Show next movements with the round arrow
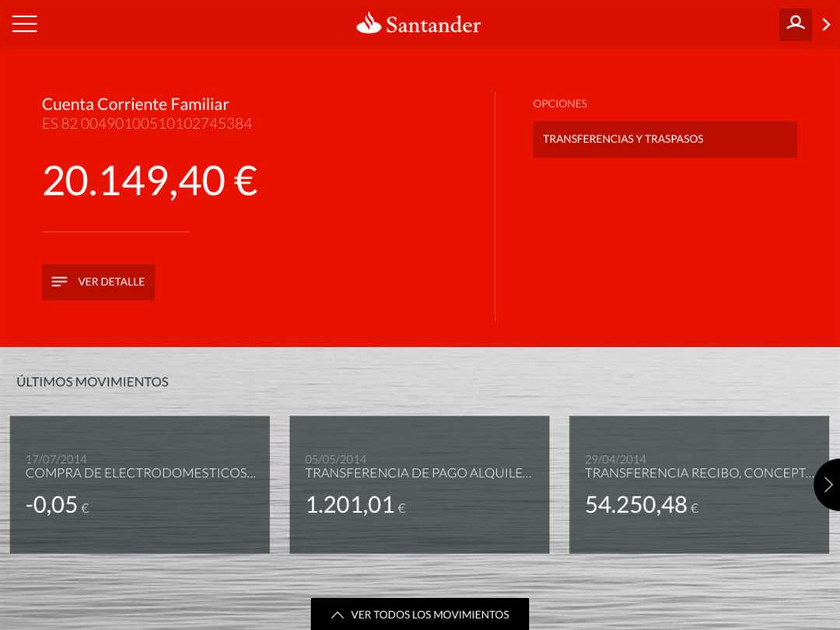Screen dimensions: 840x630 [827, 485]
